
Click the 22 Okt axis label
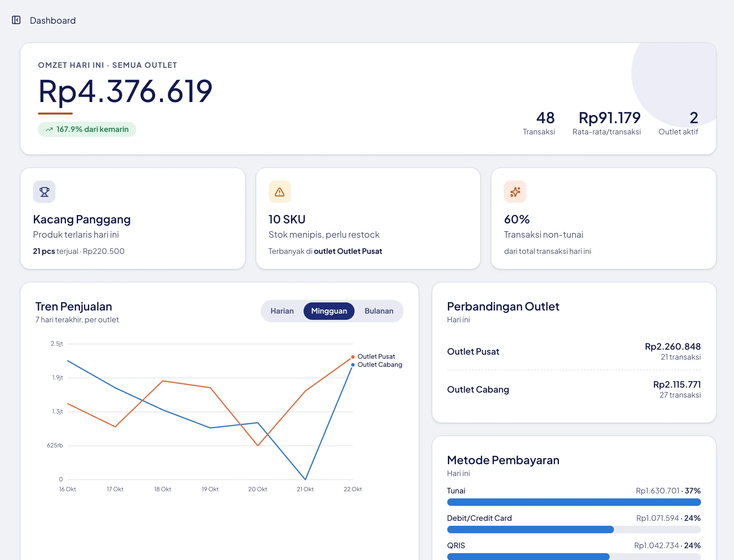click(x=352, y=489)
